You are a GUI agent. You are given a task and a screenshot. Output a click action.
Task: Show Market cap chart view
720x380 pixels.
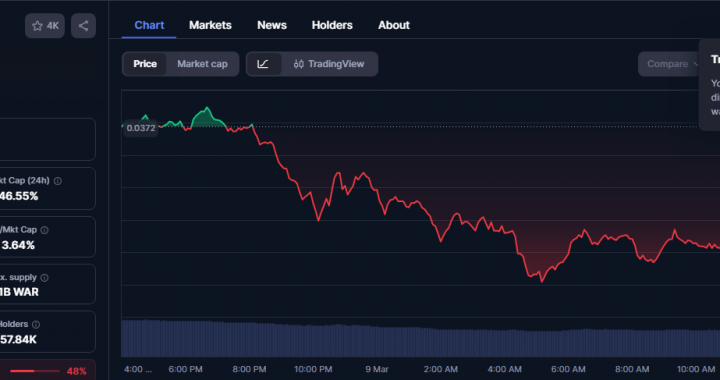tap(202, 64)
